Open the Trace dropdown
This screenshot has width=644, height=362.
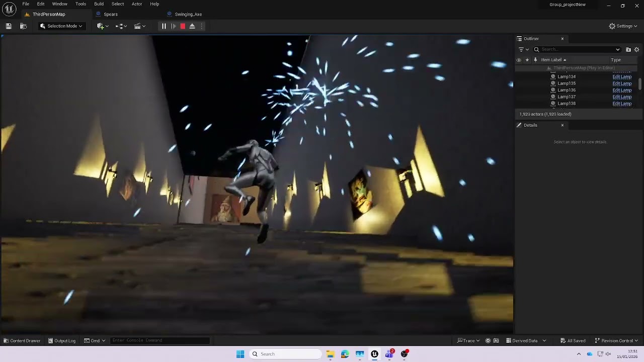[x=468, y=340]
